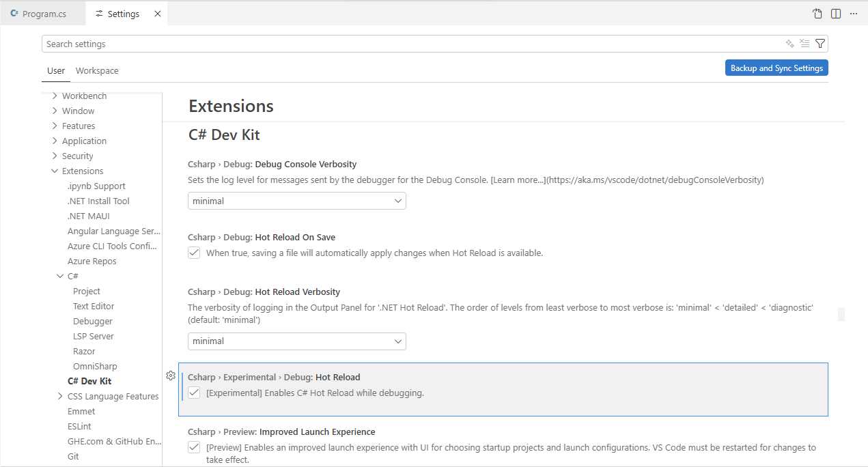
Task: Switch to the Workspace settings tab
Action: click(x=97, y=70)
